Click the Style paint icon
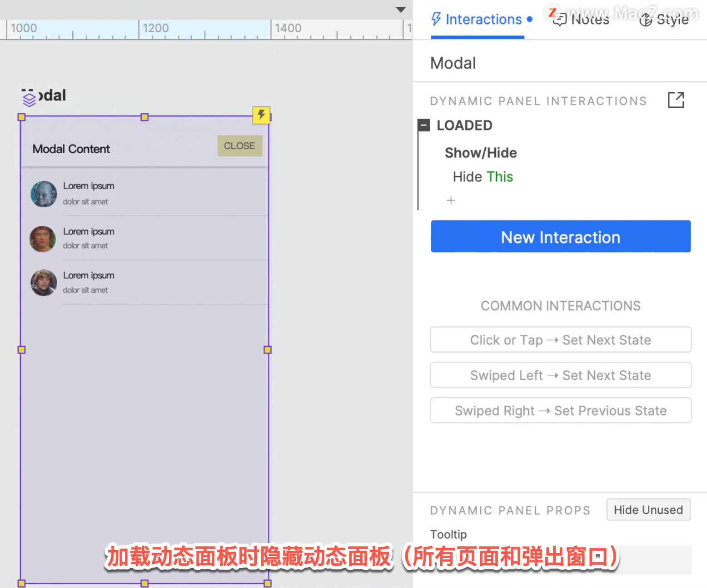Screen dimensions: 707x588 coord(645,20)
